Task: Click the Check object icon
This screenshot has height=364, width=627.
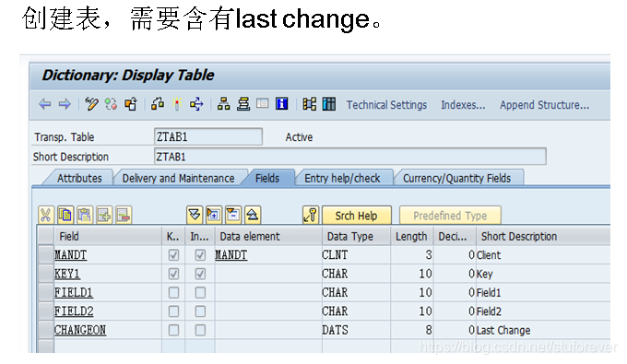Action: click(158, 104)
